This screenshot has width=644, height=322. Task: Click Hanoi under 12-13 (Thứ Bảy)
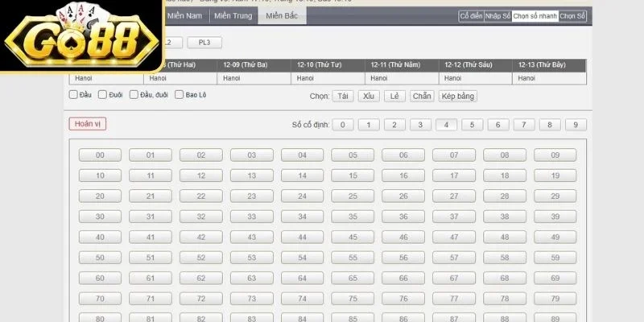526,78
